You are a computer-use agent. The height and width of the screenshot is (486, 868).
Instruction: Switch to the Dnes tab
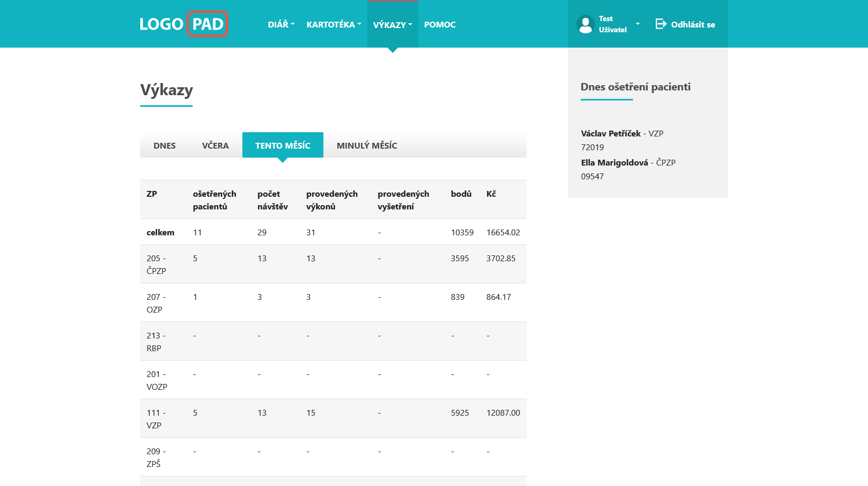coord(165,145)
